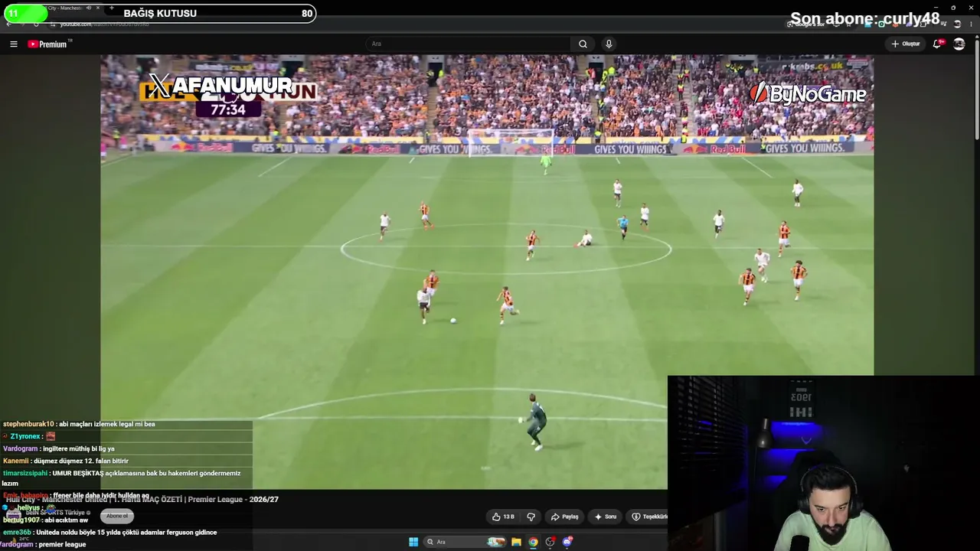The width and height of the screenshot is (980, 551).
Task: Open Chrome profile avatar in toolbar
Action: pos(957,24)
